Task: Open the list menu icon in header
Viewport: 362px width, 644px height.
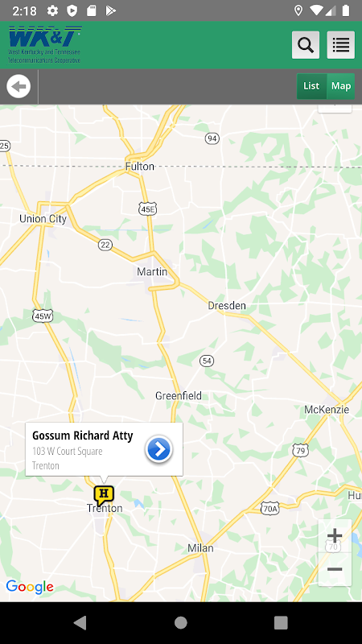Action: [340, 45]
